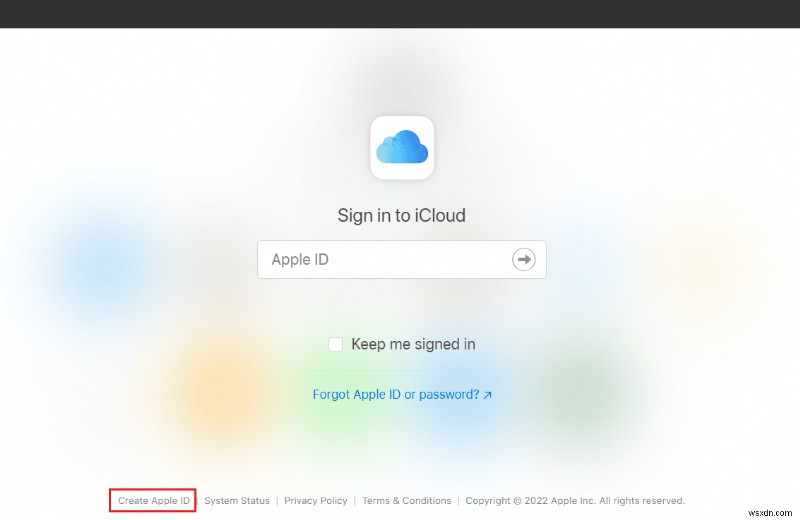
Task: Click the 'Sign in to iCloud' heading
Action: [402, 215]
